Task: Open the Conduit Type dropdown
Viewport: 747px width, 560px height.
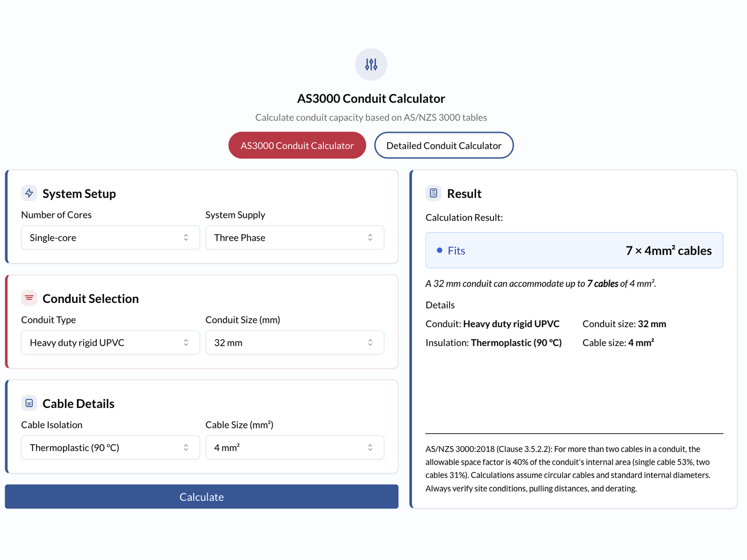Action: coord(110,343)
